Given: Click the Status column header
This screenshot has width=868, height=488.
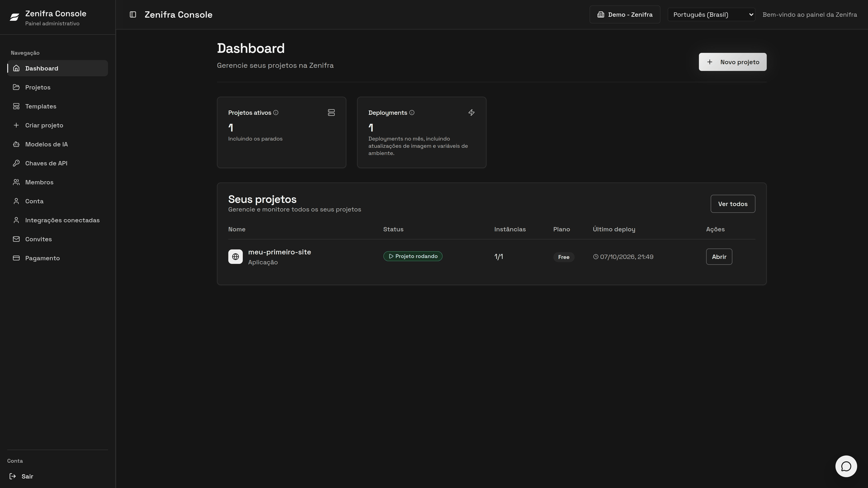Looking at the screenshot, I should tap(393, 229).
